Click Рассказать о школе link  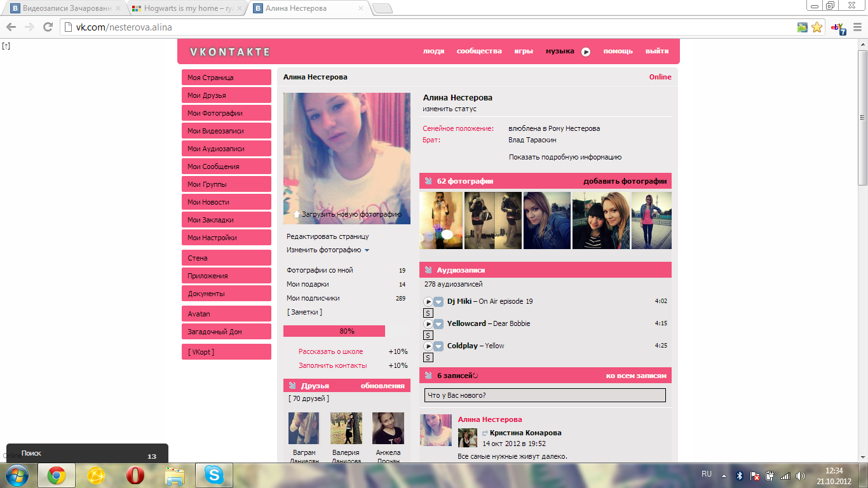331,351
